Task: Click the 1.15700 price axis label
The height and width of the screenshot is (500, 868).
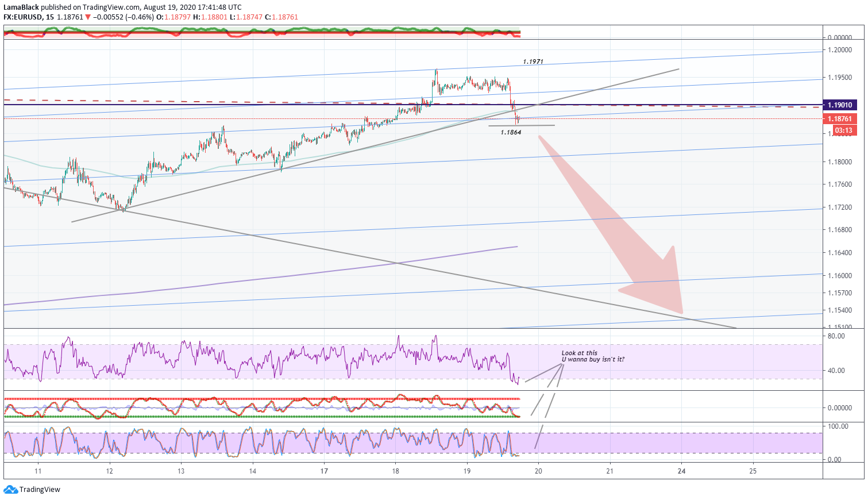Action: pyautogui.click(x=839, y=293)
